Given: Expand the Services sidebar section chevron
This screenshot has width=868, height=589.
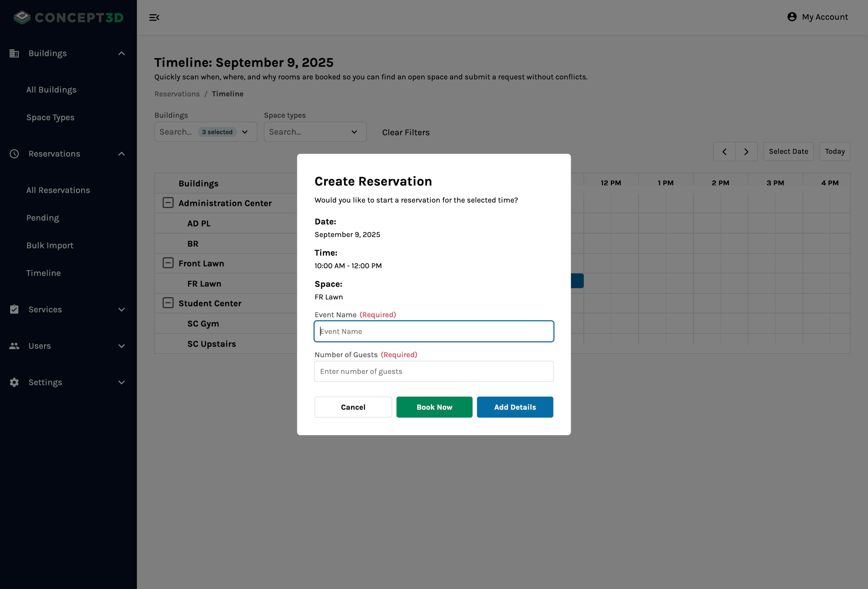Looking at the screenshot, I should pos(121,309).
